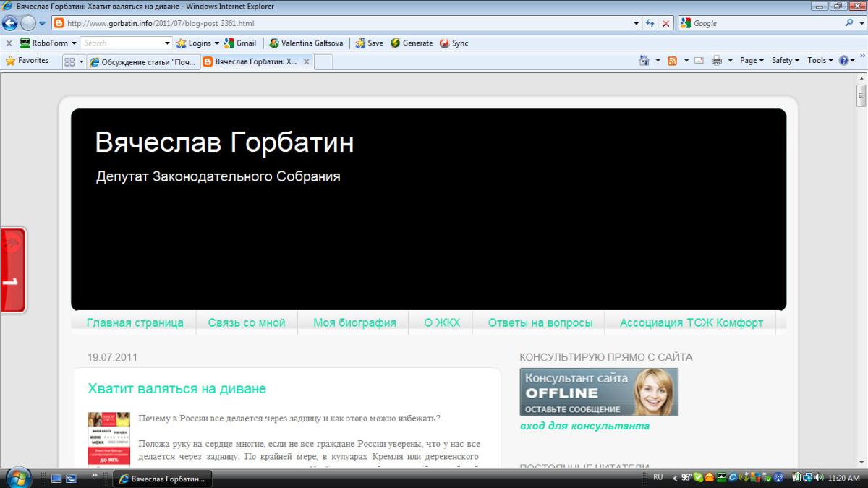Screen dimensions: 868x488
Task: Click the Home icon in command bar
Action: pyautogui.click(x=644, y=61)
